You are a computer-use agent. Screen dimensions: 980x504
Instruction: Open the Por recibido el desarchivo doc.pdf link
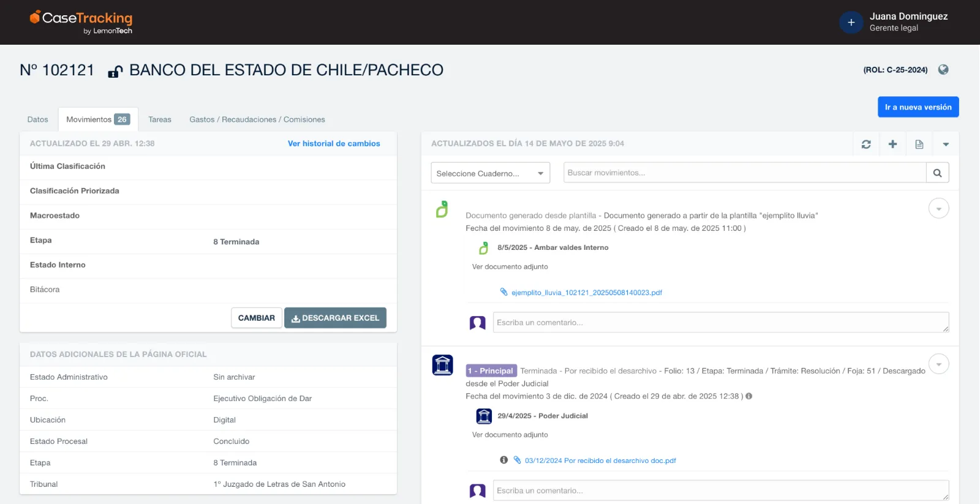click(x=600, y=461)
